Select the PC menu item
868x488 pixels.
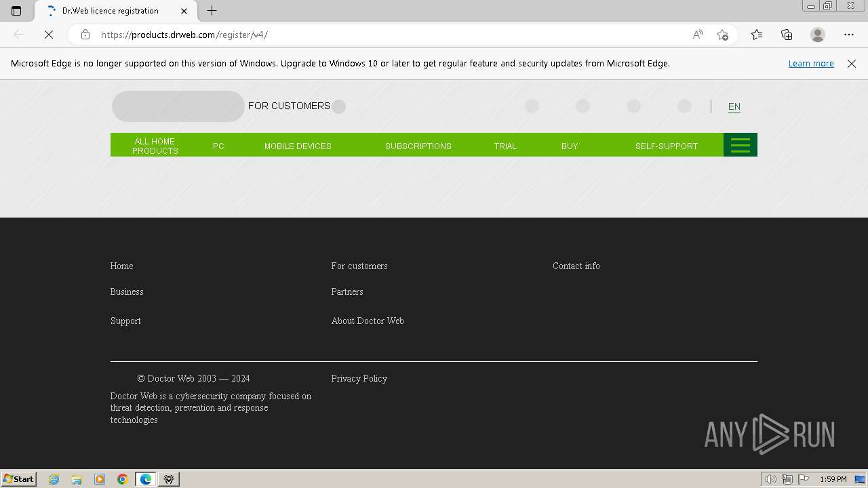pos(218,146)
